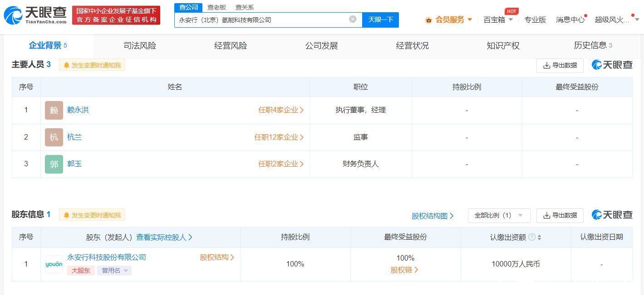Image resolution: width=644 pixels, height=295 pixels.
Task: Expand 任职4家企业 for 赖永洪
Action: pos(281,110)
